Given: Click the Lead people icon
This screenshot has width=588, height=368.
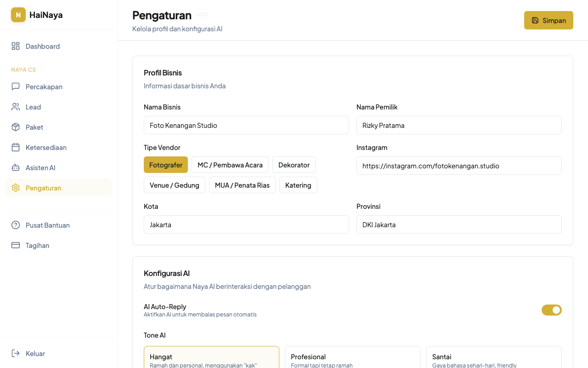Looking at the screenshot, I should [x=16, y=107].
